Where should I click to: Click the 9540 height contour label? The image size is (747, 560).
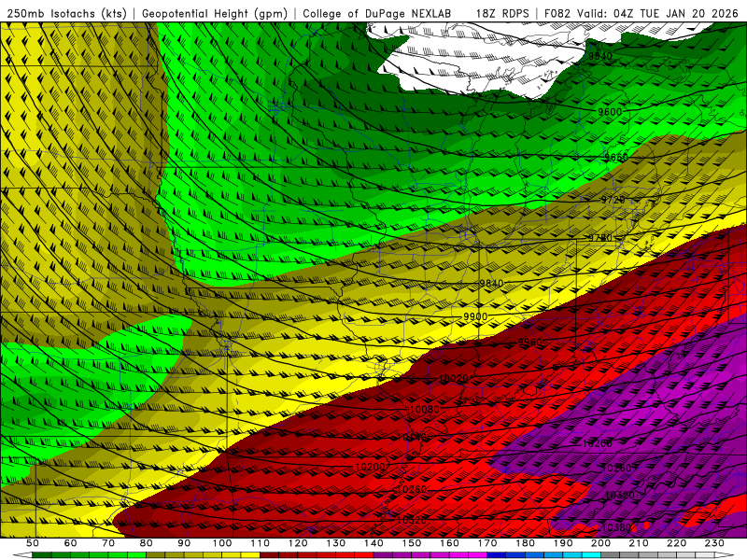(599, 56)
